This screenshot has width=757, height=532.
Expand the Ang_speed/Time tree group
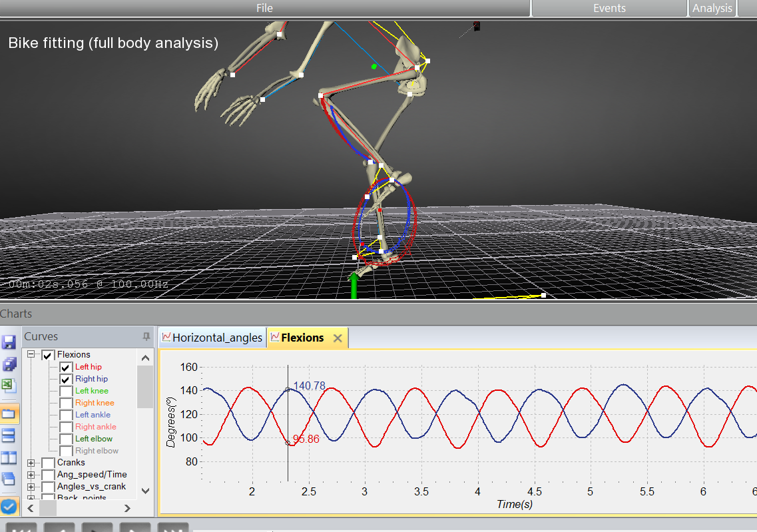31,475
